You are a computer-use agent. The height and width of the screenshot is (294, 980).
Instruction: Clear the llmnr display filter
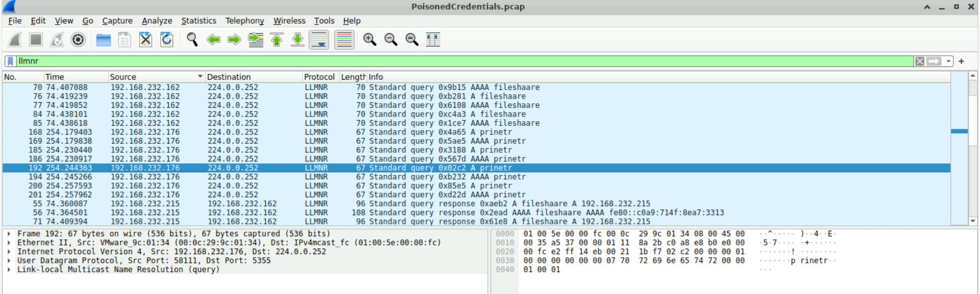(920, 61)
